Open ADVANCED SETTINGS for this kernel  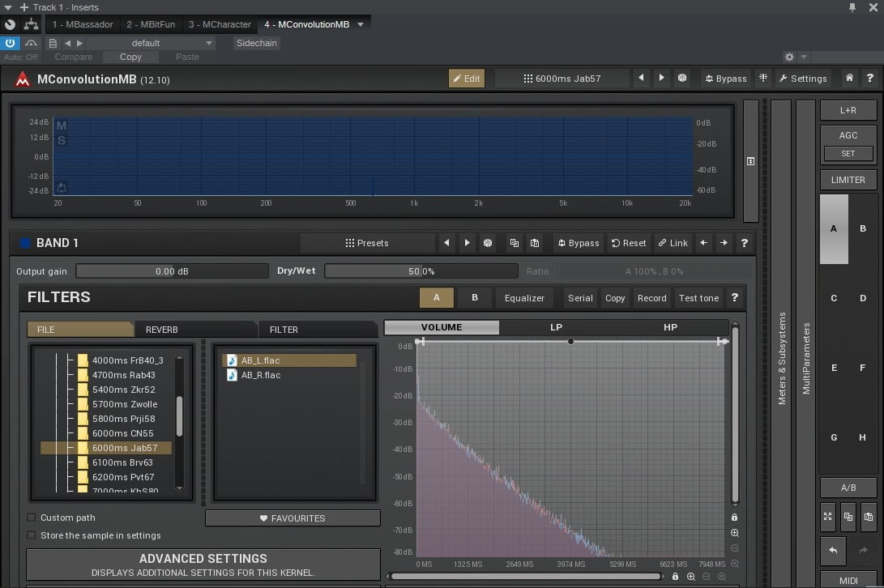tap(203, 565)
